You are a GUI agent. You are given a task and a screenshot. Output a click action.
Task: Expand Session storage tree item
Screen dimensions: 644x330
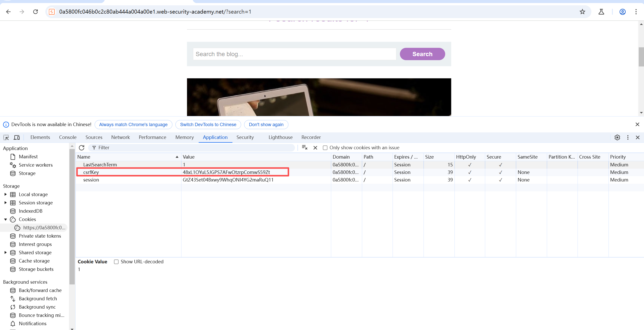6,203
